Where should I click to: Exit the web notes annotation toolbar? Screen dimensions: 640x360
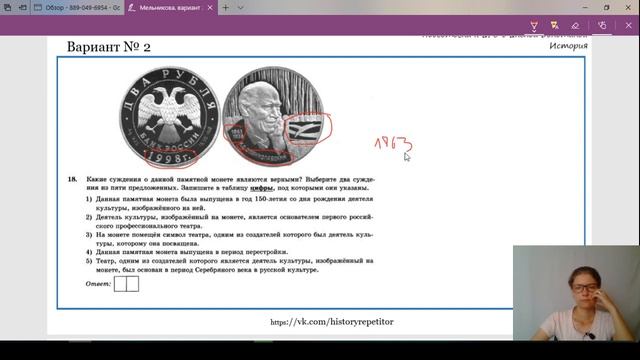629,25
